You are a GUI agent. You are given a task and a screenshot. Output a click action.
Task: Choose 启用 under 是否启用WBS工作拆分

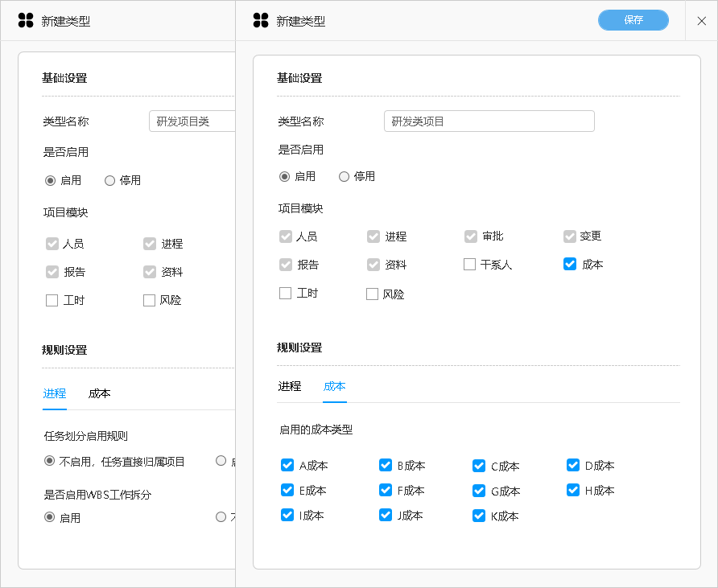(x=50, y=517)
